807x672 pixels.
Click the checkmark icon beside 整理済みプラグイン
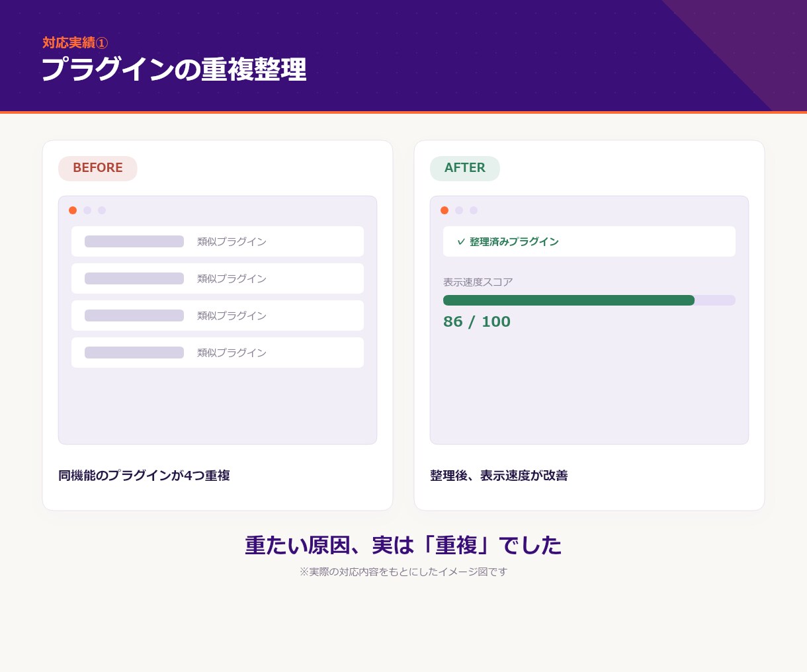click(461, 242)
